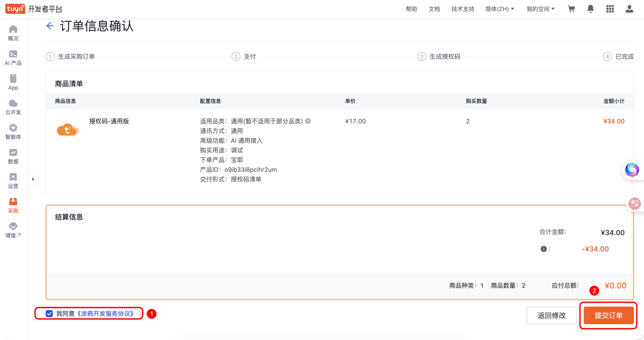Expand the collapsed sidebar arrow

[x=33, y=179]
